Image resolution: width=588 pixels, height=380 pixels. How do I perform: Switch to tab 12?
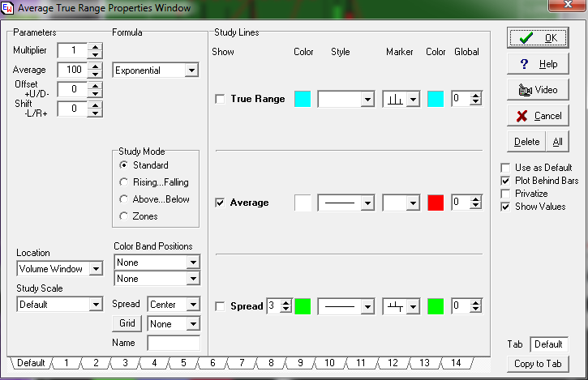click(x=393, y=363)
